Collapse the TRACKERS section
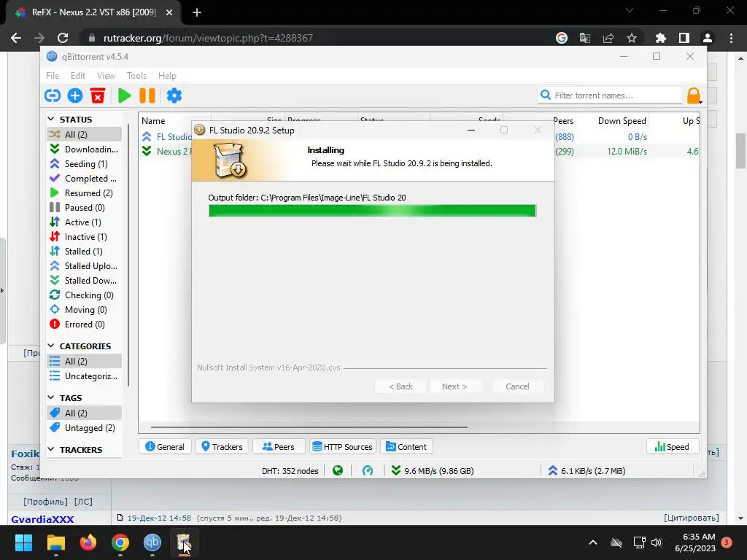The width and height of the screenshot is (747, 560). 51,449
